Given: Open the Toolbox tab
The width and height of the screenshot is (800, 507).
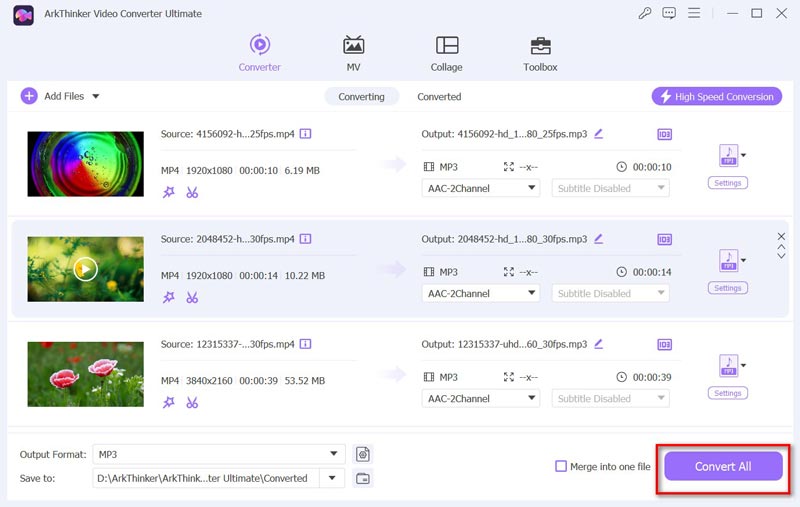Looking at the screenshot, I should pos(540,53).
